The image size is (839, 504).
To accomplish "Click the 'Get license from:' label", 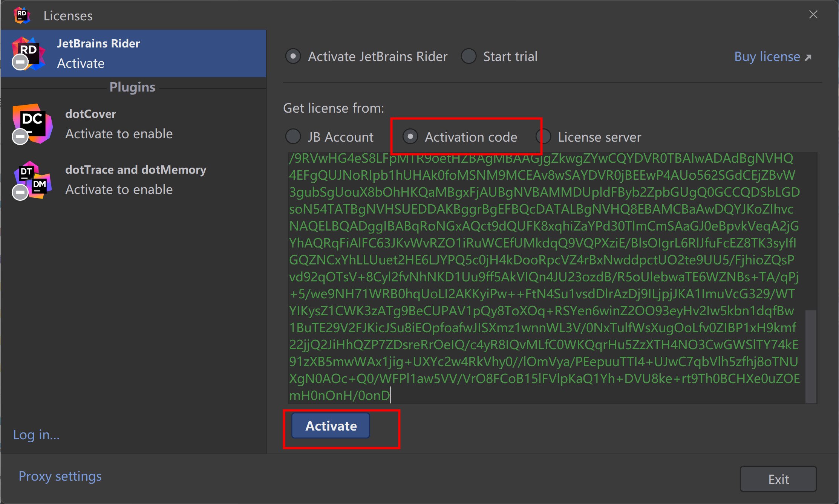I will click(334, 108).
